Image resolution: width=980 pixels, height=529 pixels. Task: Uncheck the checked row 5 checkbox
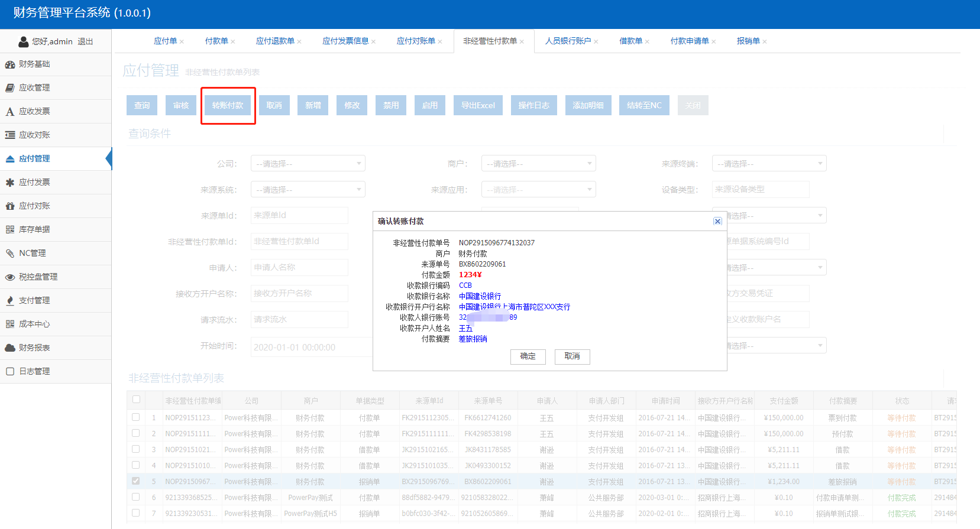click(x=136, y=481)
